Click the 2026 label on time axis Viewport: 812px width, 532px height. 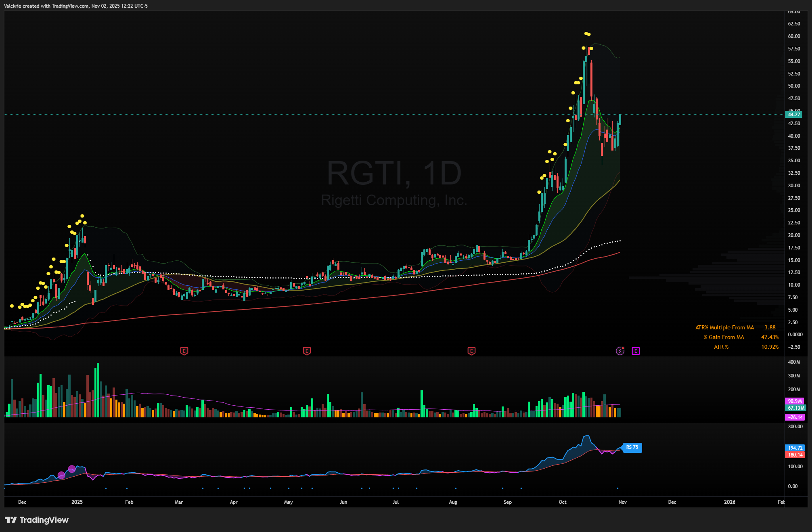click(x=729, y=502)
